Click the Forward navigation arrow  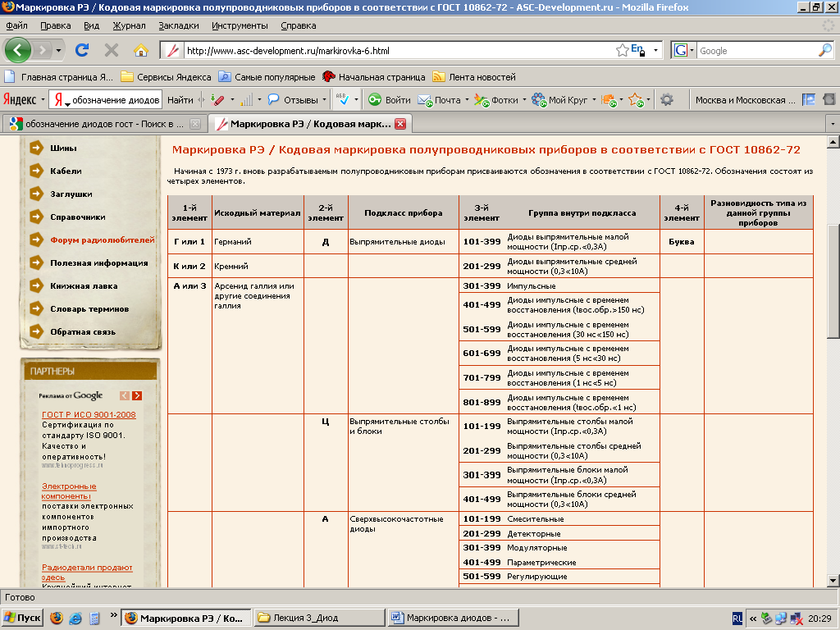[41, 50]
